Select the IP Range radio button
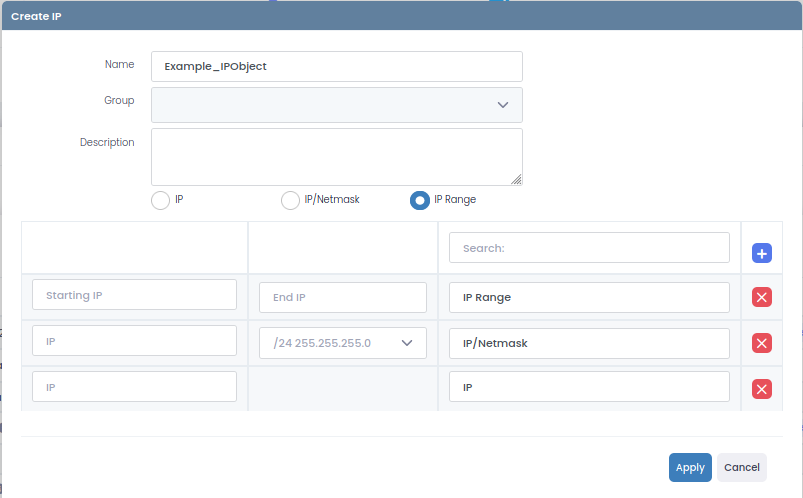Viewport: 803px width, 498px height. point(420,200)
